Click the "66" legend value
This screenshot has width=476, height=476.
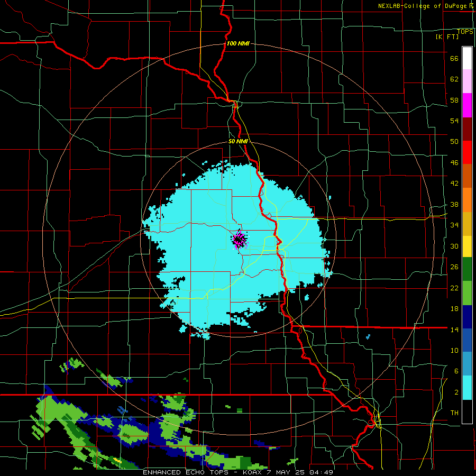tap(454, 58)
